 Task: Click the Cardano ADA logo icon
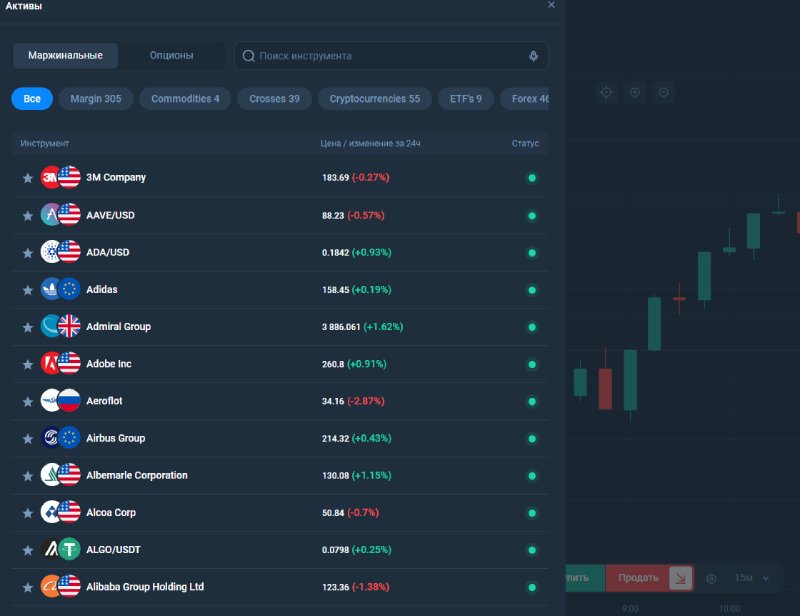click(51, 252)
